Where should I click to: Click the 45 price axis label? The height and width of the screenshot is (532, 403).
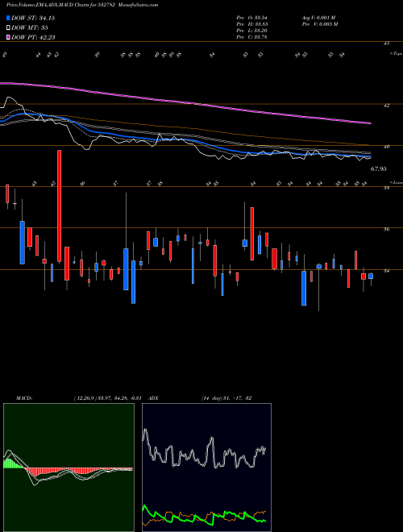tap(387, 44)
